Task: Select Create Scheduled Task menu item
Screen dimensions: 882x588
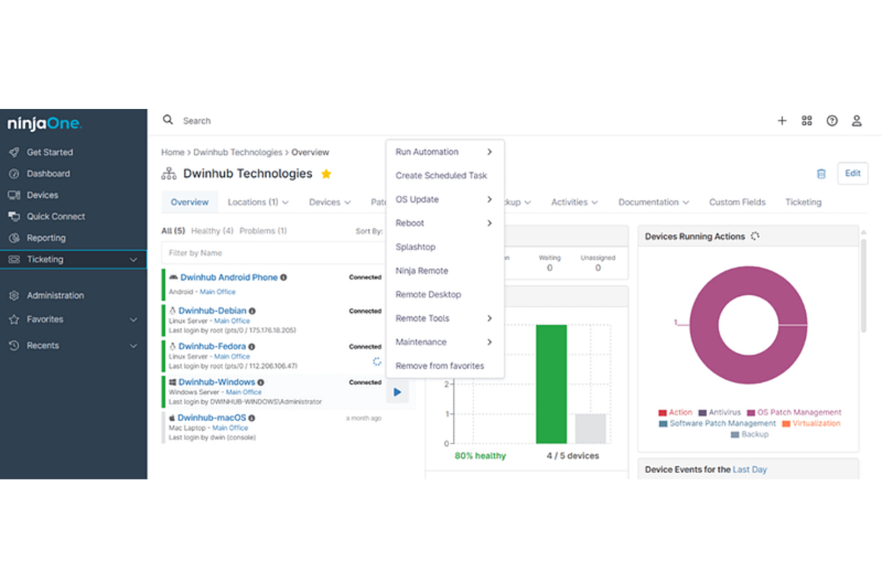Action: 445,176
